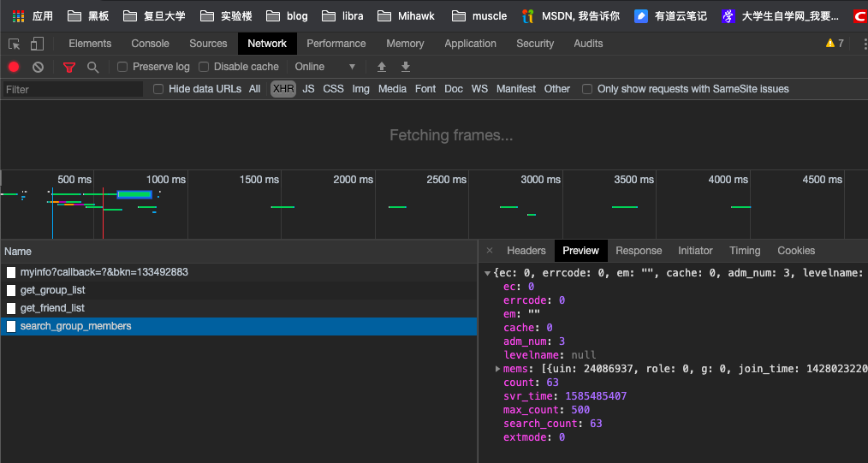
Task: Filter requests by JS type
Action: [308, 89]
